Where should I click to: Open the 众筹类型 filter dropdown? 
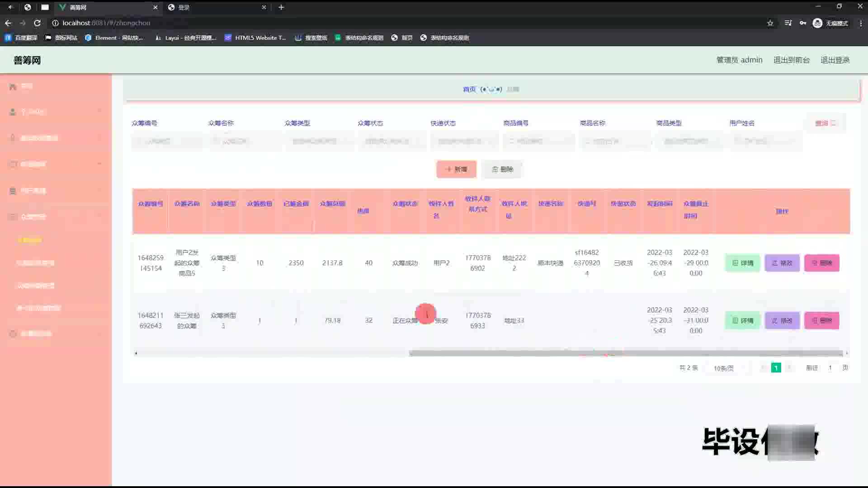pos(318,141)
